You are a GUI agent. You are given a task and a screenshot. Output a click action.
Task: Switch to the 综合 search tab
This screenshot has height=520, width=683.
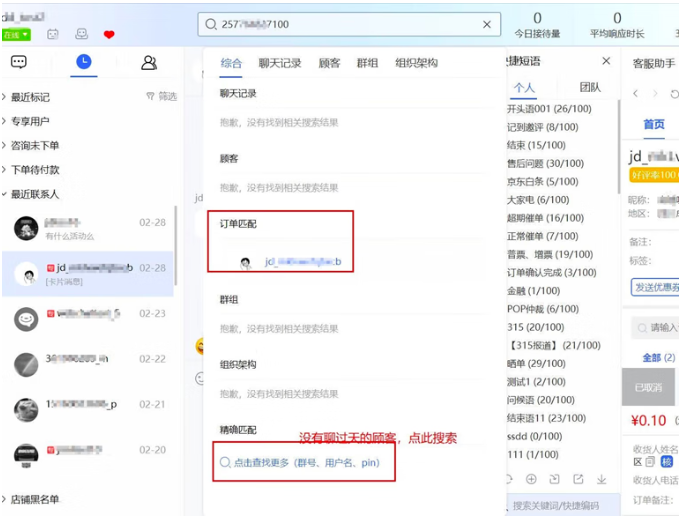coord(231,64)
